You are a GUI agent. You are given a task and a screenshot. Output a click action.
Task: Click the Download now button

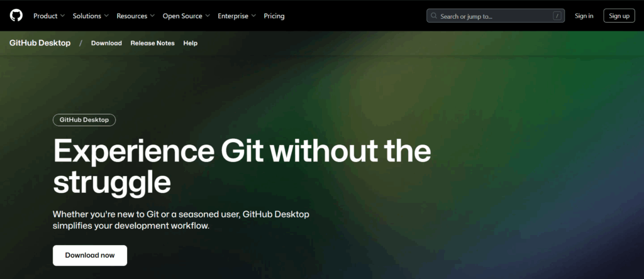point(90,255)
